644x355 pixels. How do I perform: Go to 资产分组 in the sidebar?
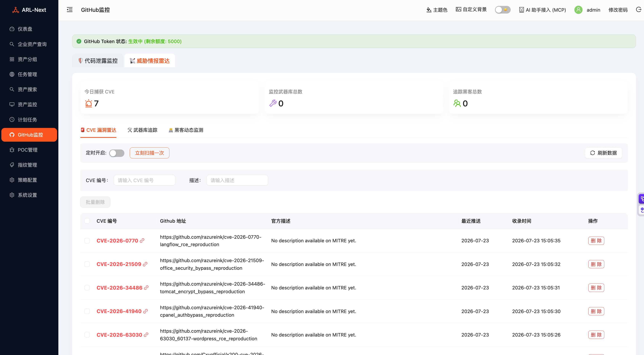[29, 59]
